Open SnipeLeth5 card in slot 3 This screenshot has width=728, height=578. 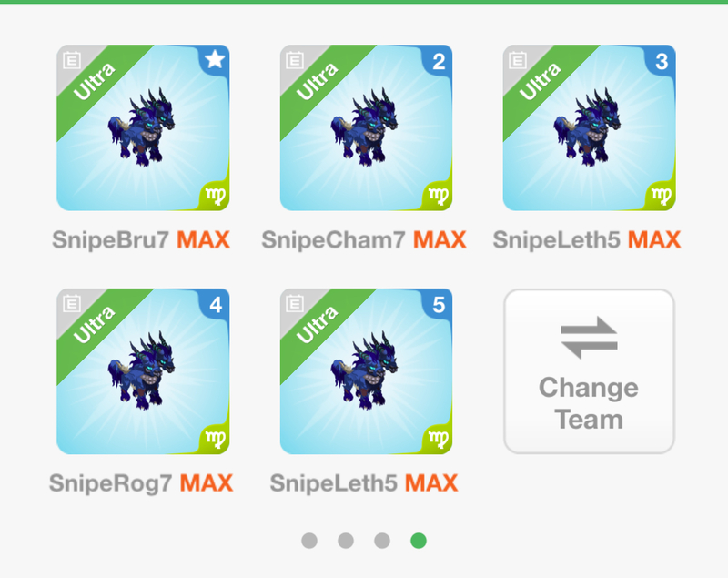[x=589, y=127]
